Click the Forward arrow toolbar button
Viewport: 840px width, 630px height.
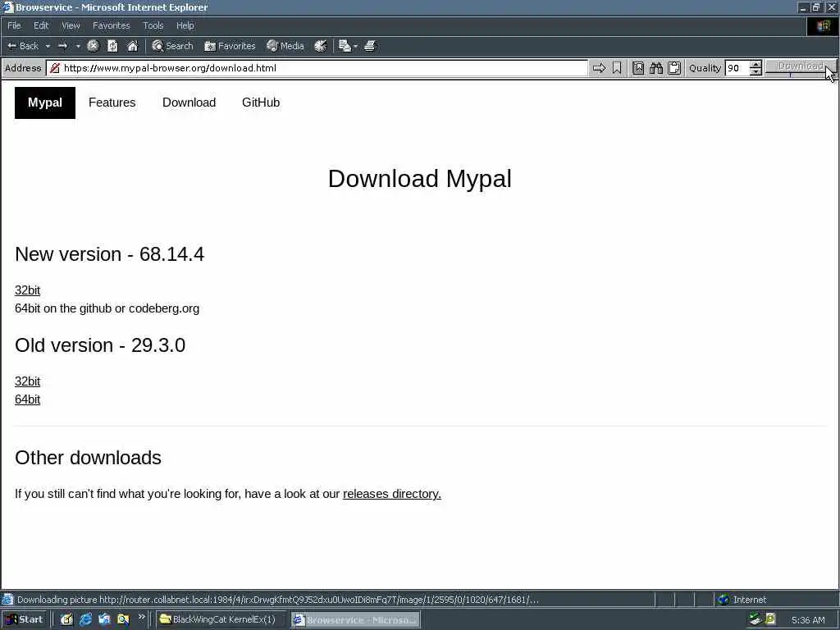pos(62,46)
